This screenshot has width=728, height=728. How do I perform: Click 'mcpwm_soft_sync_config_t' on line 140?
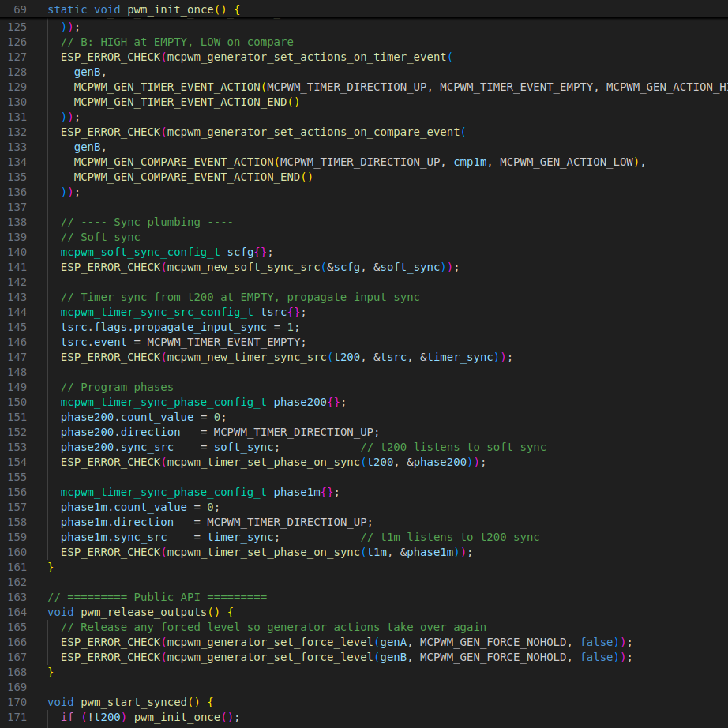point(141,252)
